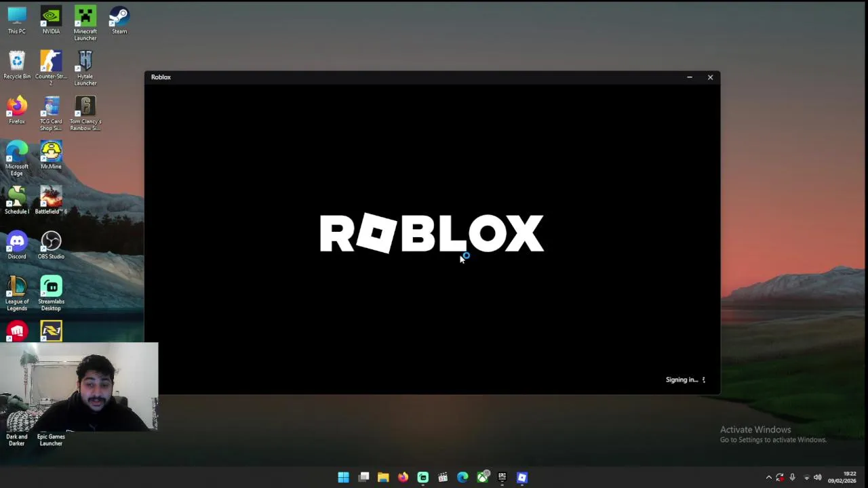The height and width of the screenshot is (488, 868).
Task: Click the Roblox window title text
Action: click(161, 77)
